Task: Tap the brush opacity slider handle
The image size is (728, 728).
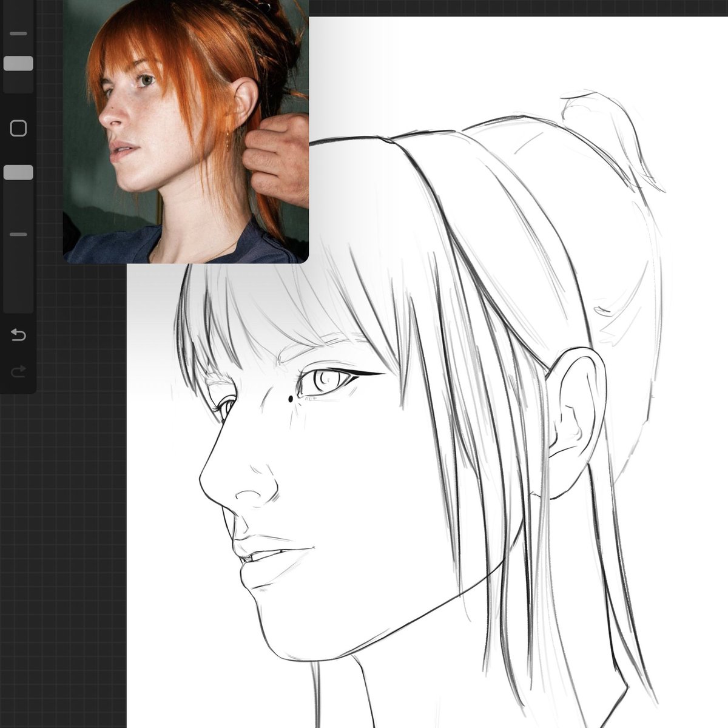Action: [x=18, y=172]
